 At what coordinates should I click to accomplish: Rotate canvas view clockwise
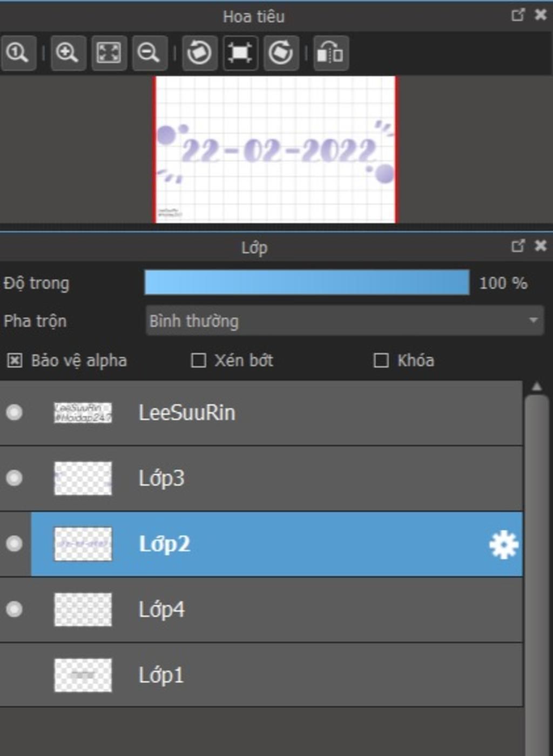tap(281, 53)
